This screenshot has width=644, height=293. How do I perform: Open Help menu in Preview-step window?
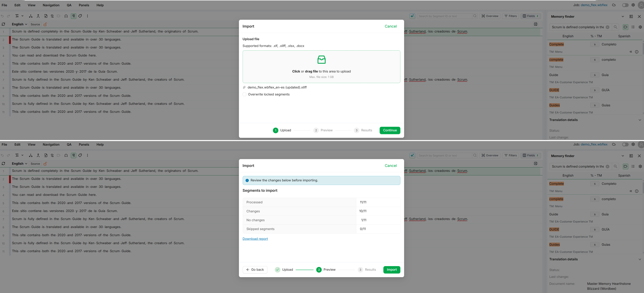(100, 144)
